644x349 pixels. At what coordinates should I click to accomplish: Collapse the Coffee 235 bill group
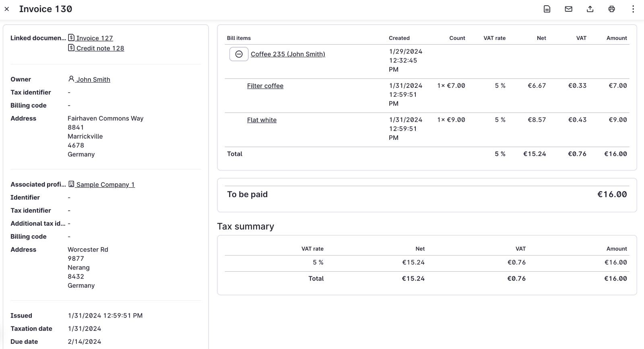click(x=239, y=54)
